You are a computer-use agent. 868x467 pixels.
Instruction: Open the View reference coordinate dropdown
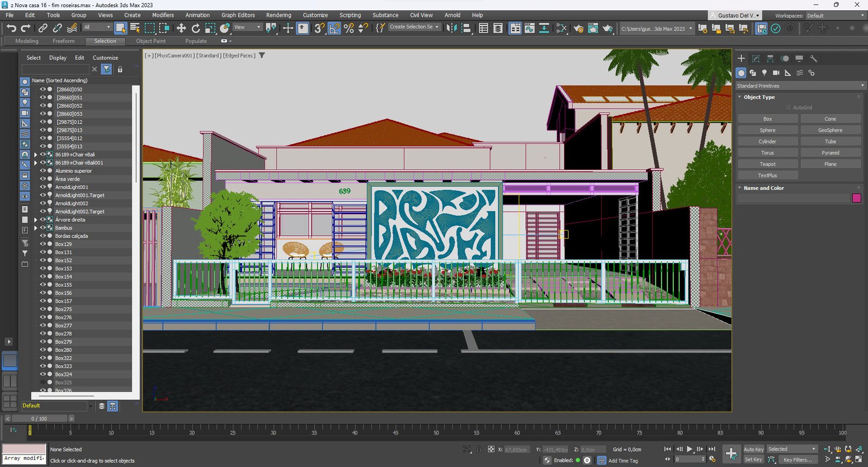click(247, 27)
